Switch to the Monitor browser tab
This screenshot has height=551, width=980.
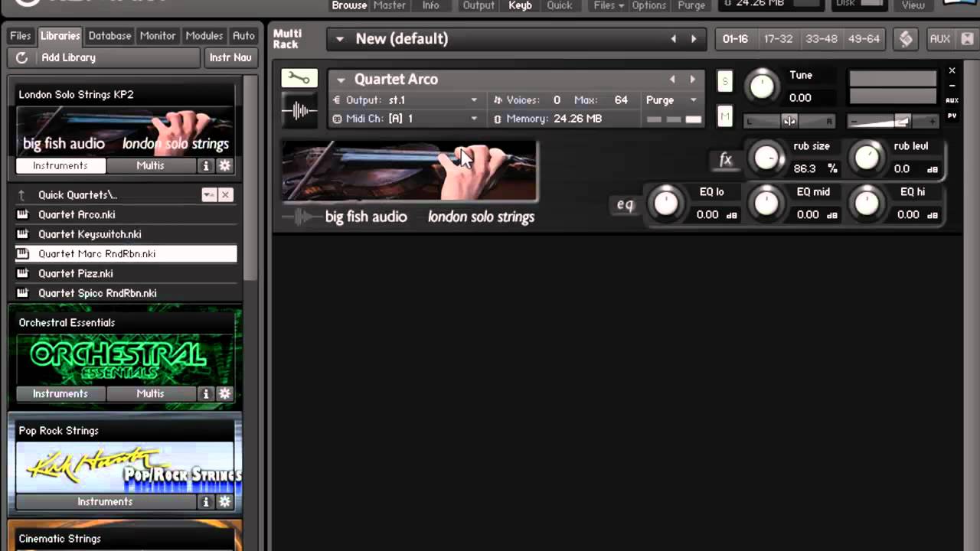(x=158, y=36)
